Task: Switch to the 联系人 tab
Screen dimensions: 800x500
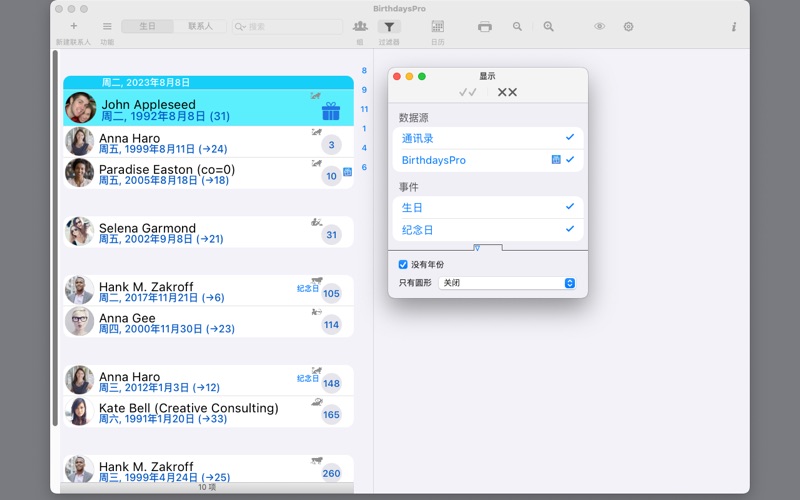Action: (x=200, y=26)
